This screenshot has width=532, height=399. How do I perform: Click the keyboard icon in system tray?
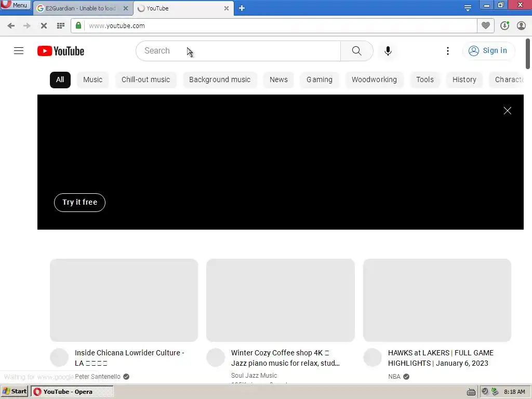coord(471,392)
